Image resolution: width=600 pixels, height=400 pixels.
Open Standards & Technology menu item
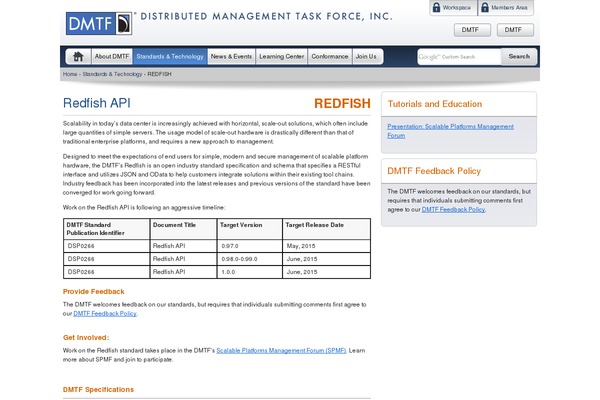point(170,57)
